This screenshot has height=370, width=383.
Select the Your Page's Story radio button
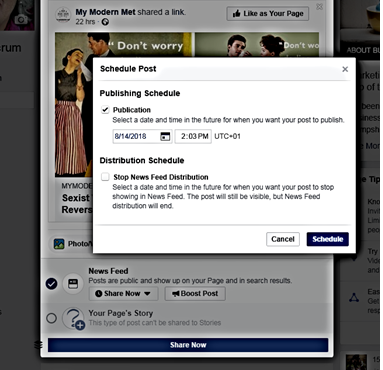(51, 318)
